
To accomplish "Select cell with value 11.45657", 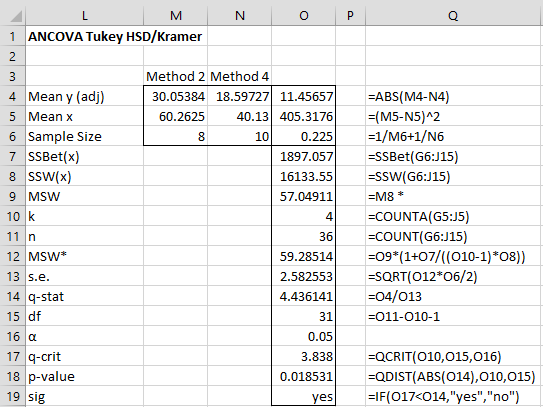I will pyautogui.click(x=303, y=96).
